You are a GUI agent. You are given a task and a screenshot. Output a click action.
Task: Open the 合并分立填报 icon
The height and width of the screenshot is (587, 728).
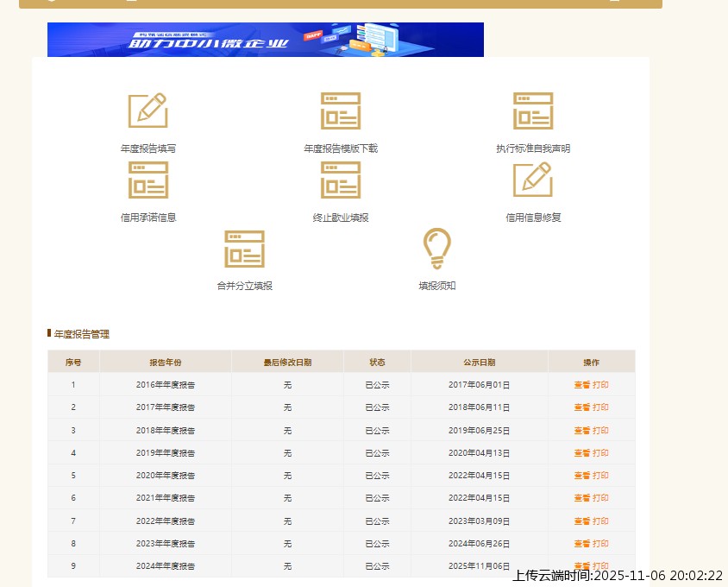coord(244,249)
